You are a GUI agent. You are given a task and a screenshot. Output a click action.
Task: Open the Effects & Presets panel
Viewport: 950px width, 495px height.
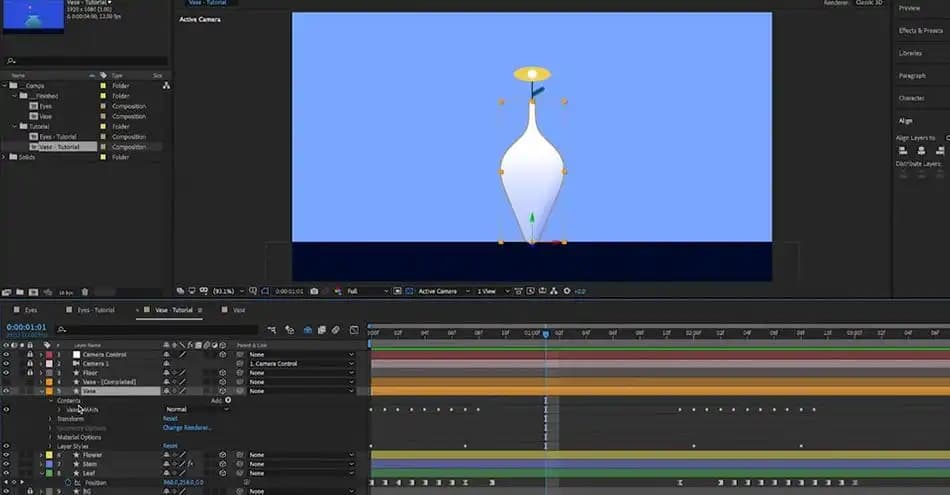tap(920, 30)
